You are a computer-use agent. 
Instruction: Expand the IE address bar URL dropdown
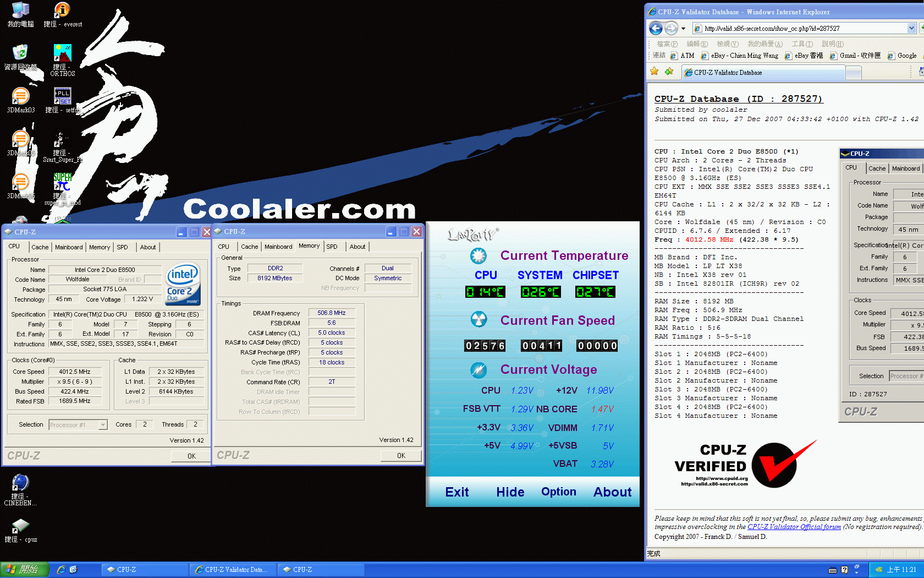pyautogui.click(x=911, y=28)
